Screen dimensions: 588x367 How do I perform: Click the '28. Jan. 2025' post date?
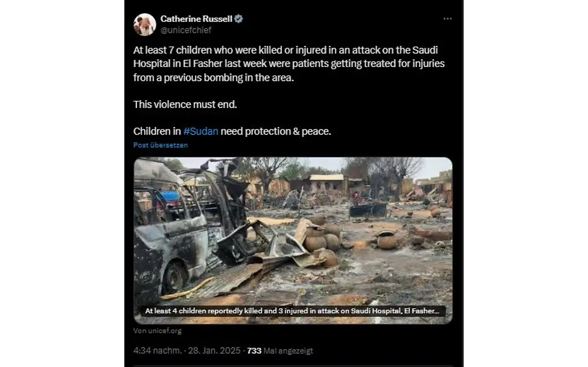click(214, 351)
